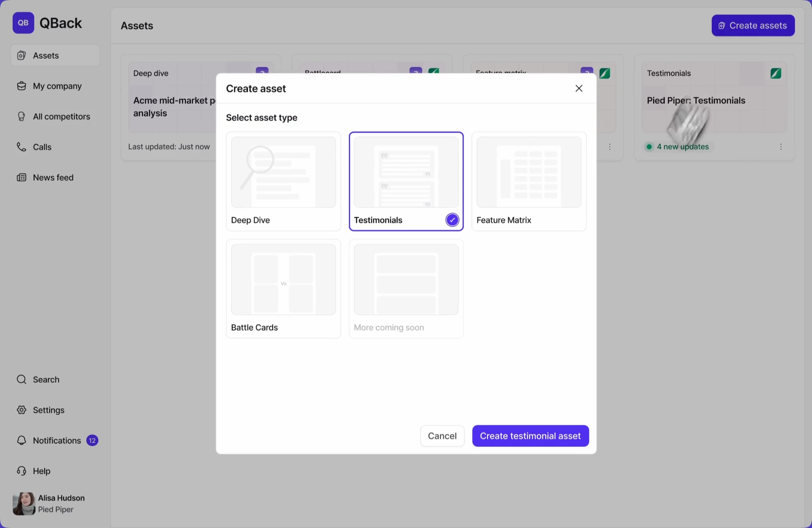Screen dimensions: 812x528
Task: Click the Settings gear icon
Action: [x=22, y=410]
